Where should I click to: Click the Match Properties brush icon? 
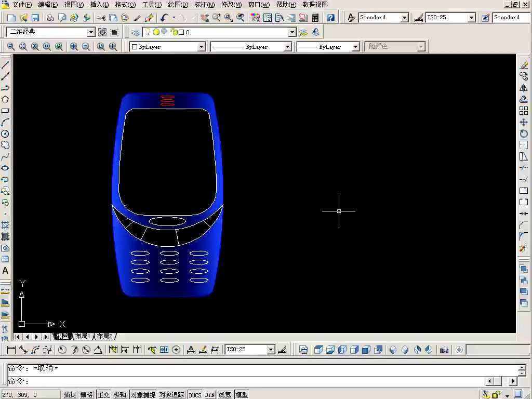(x=137, y=18)
